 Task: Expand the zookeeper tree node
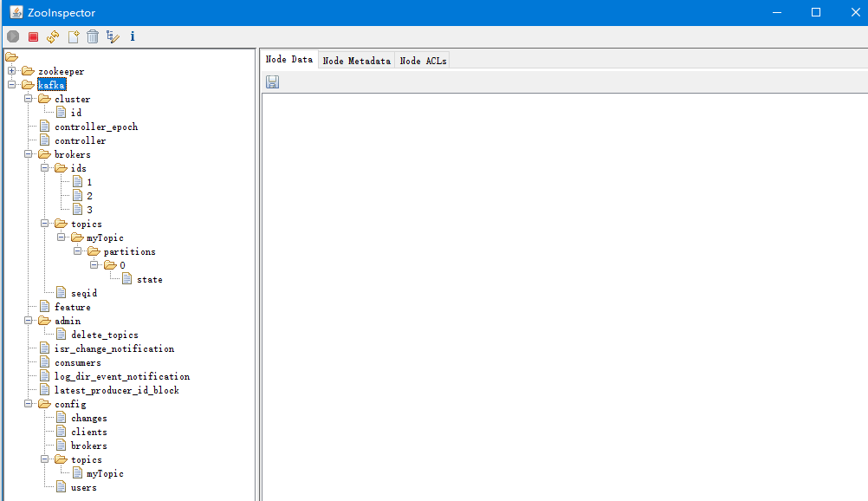12,71
